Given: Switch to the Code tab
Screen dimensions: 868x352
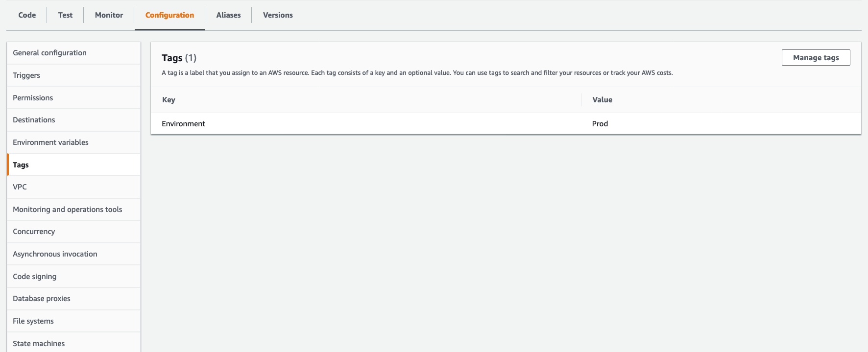Looking at the screenshot, I should pyautogui.click(x=26, y=15).
